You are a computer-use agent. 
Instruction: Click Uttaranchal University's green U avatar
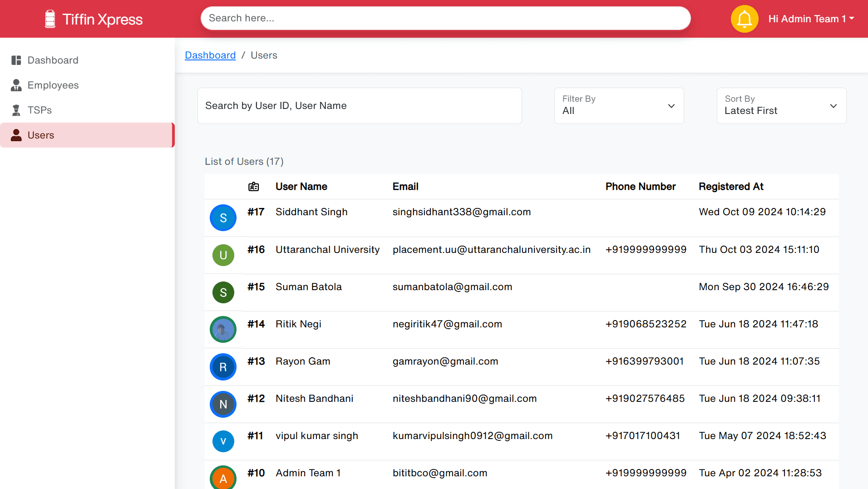tap(223, 255)
